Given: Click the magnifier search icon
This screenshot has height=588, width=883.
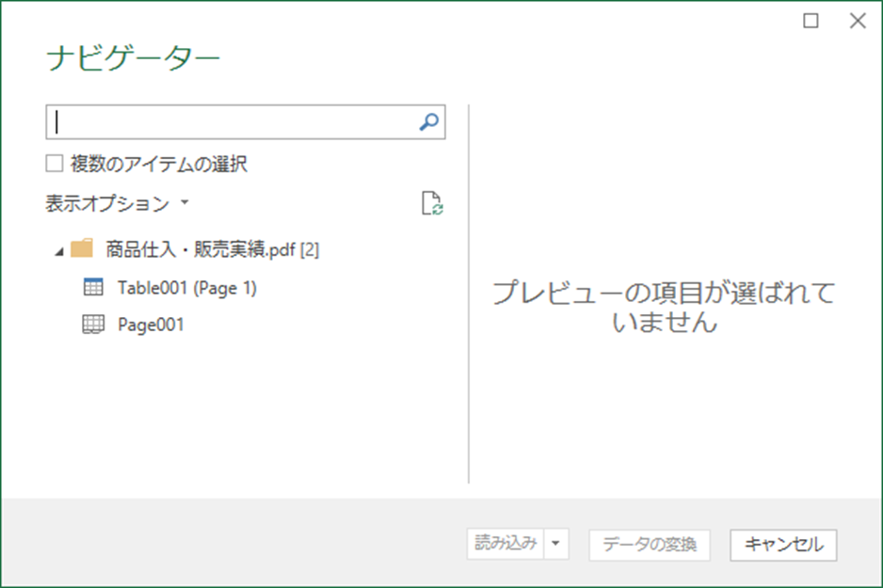Looking at the screenshot, I should pos(428,122).
